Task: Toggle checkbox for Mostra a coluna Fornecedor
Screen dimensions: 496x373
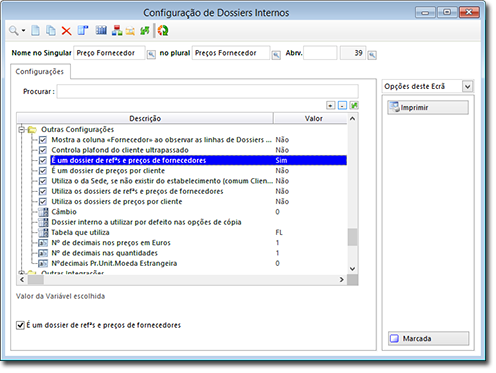Action: pos(43,140)
